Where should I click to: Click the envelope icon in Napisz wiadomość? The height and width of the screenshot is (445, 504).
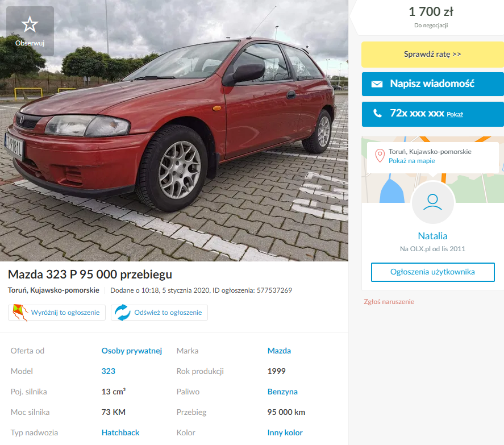[x=377, y=84]
